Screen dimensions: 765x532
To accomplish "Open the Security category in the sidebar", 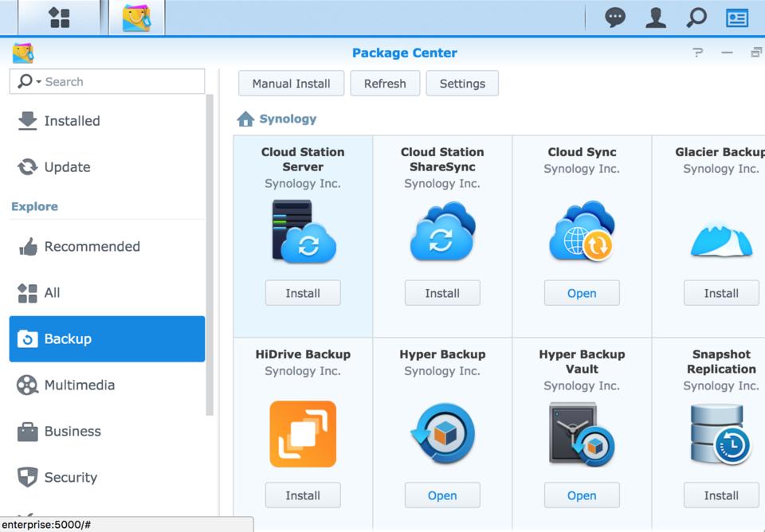I will (x=70, y=478).
